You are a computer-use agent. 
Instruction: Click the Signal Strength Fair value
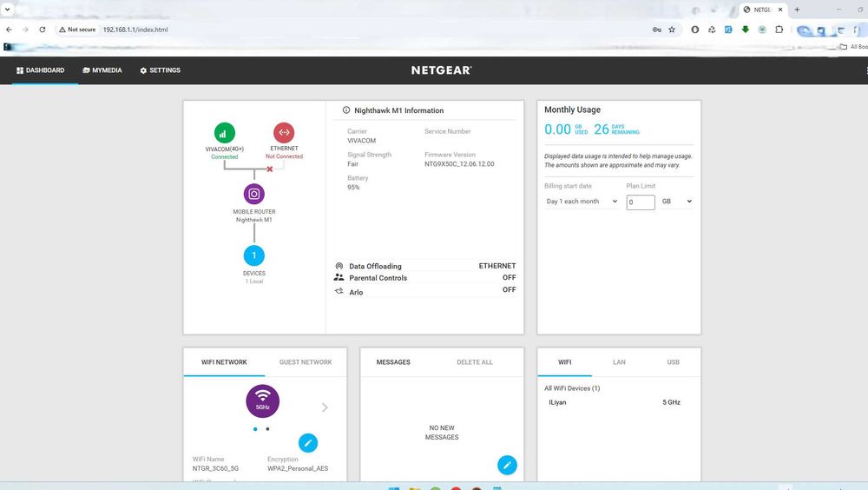pyautogui.click(x=352, y=164)
